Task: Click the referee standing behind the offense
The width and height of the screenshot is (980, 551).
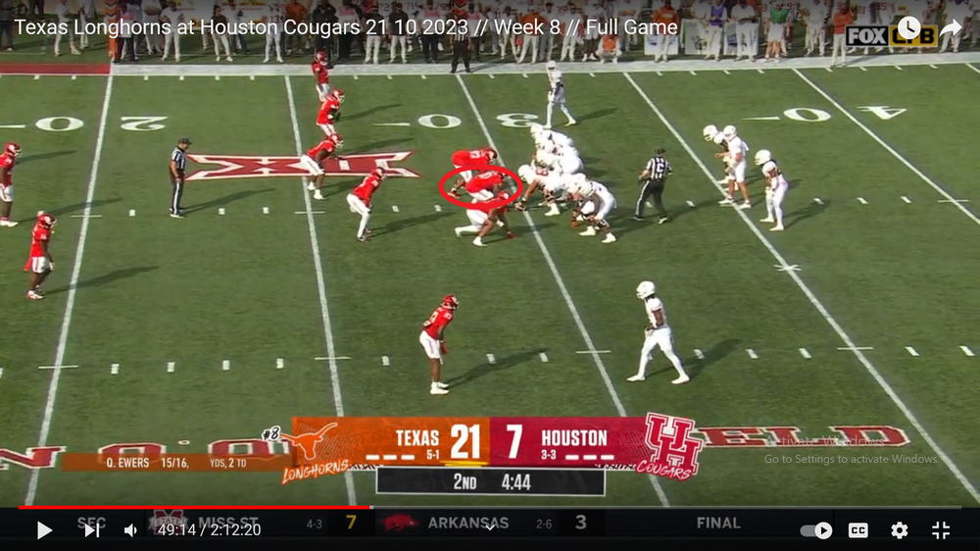Action: [x=653, y=183]
